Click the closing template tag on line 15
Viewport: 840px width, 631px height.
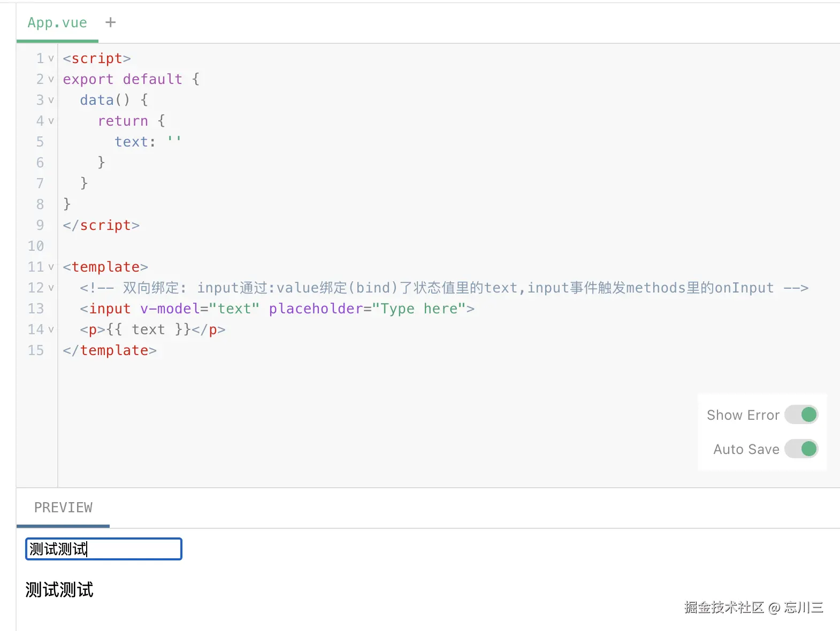point(110,351)
